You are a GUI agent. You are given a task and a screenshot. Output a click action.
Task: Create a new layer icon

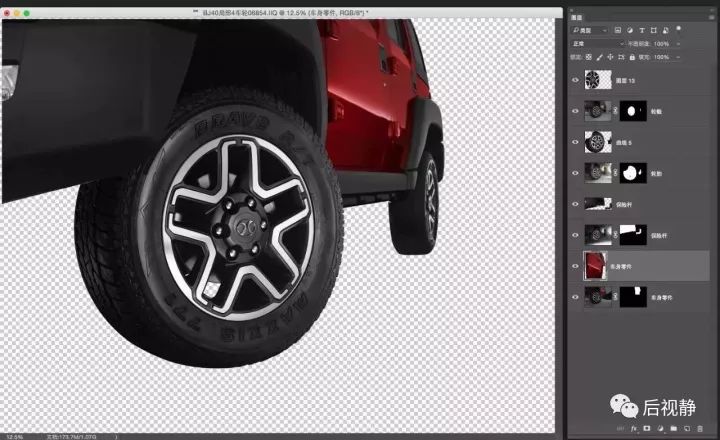pos(687,429)
